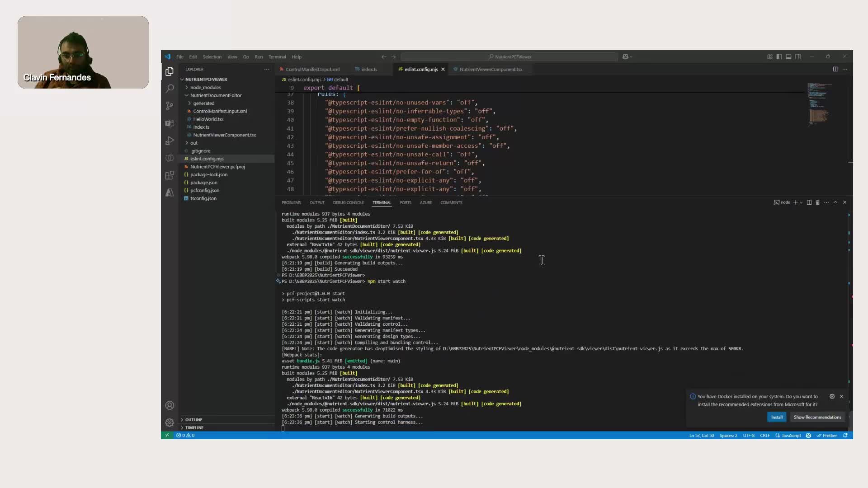Expand the OUTLINE section
Screen dimensions: 868x488
193,420
